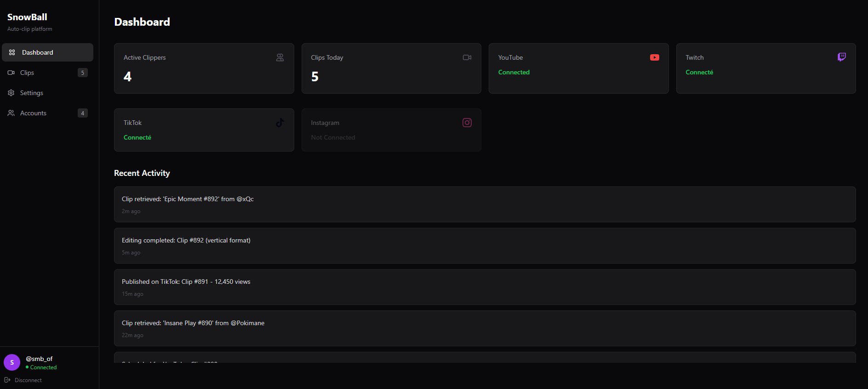Open activity 'Published on TikTok: Clip #891'
This screenshot has width=868, height=389.
pos(485,287)
